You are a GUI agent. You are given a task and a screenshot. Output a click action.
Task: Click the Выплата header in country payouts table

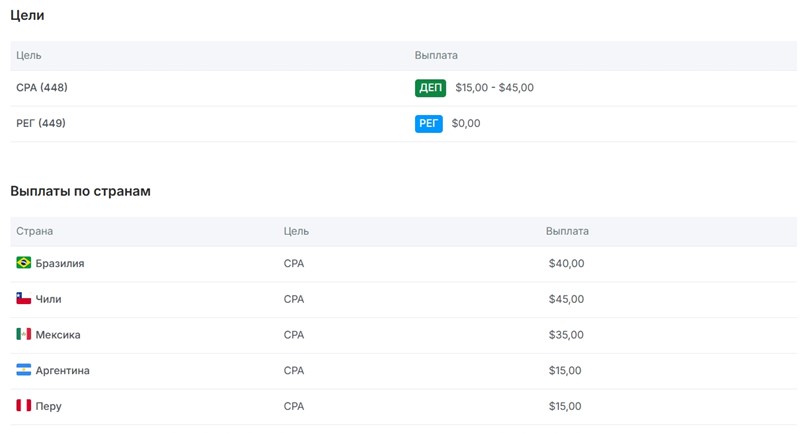pos(567,231)
